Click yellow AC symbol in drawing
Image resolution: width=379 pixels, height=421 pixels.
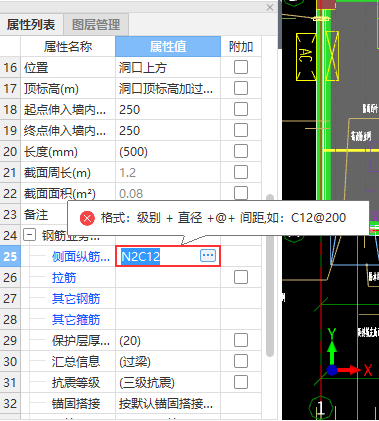point(306,57)
